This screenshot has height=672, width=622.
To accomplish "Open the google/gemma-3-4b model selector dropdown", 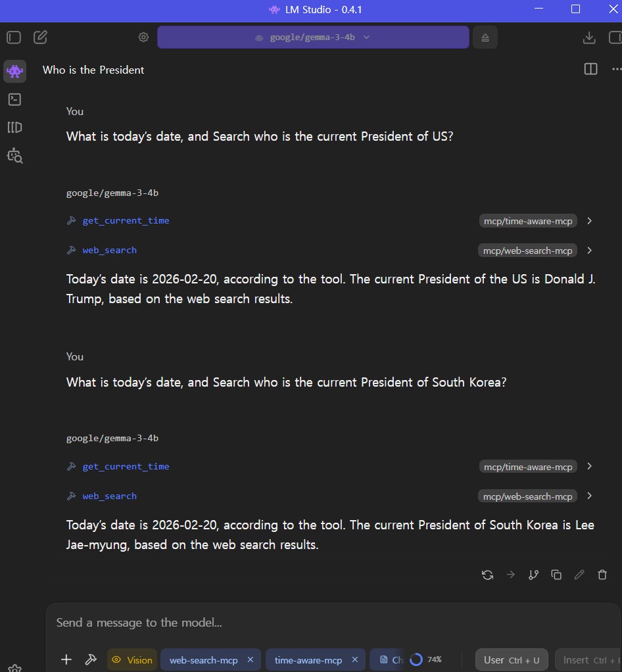I will point(313,37).
